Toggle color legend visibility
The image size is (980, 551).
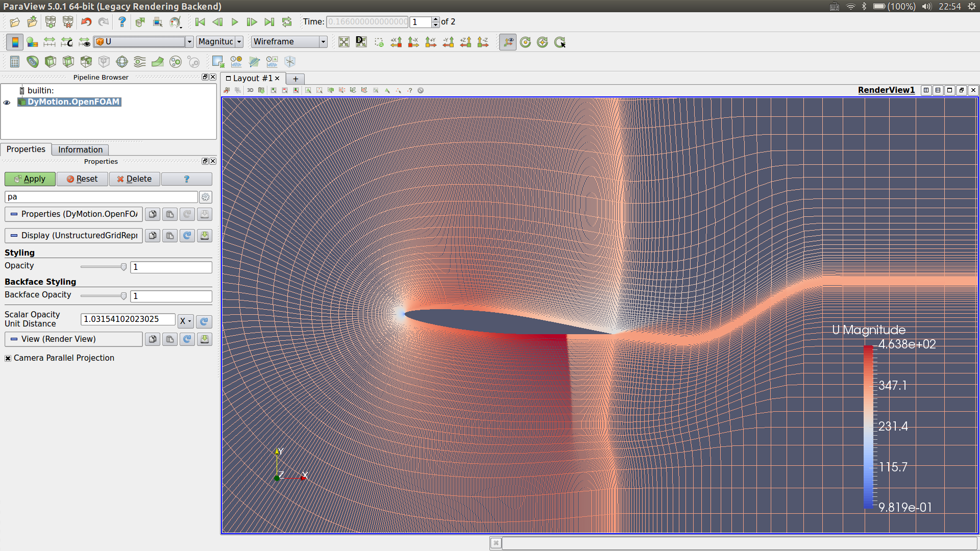pyautogui.click(x=15, y=42)
